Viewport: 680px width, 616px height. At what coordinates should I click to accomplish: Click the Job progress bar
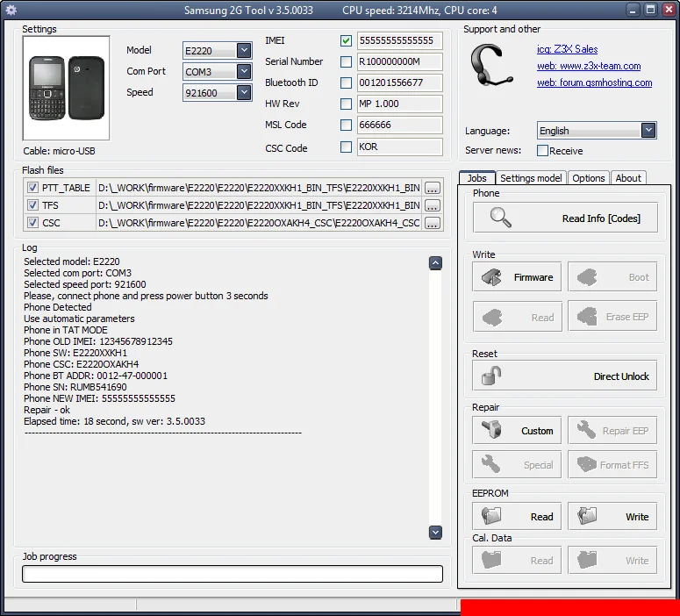pos(233,574)
